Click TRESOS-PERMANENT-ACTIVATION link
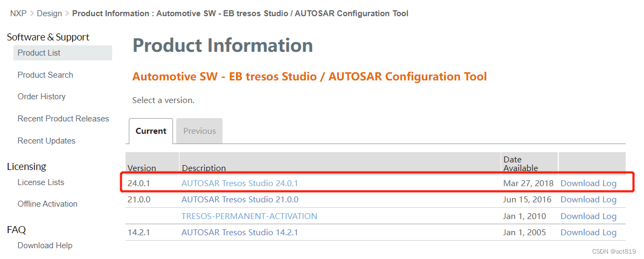Screen dimensions: 644x259 (249, 216)
